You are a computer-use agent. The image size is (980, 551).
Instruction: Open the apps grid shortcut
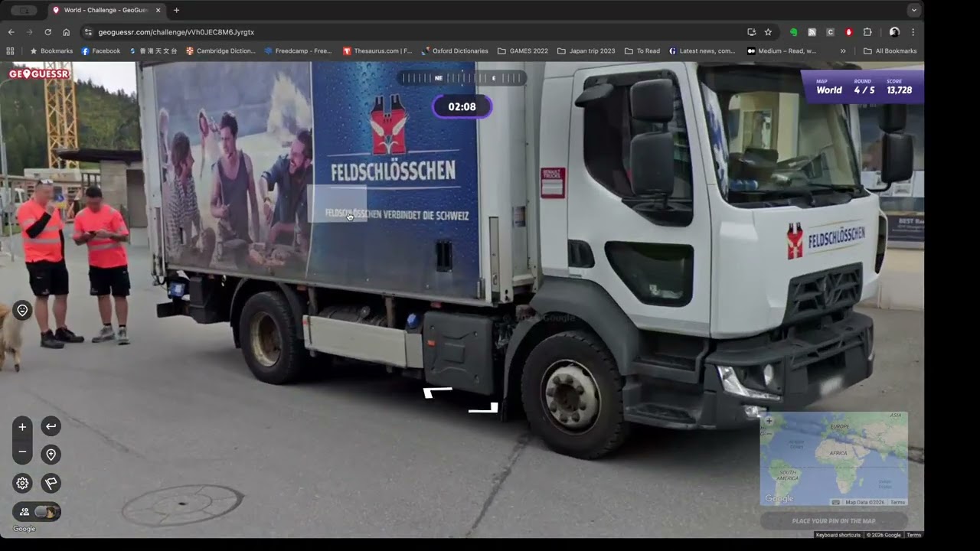point(10,51)
